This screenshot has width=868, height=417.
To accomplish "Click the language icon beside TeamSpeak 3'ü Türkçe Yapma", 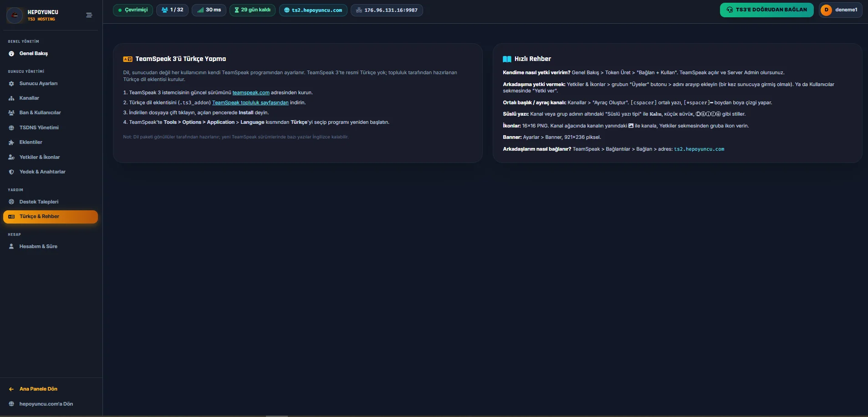I will coord(128,59).
